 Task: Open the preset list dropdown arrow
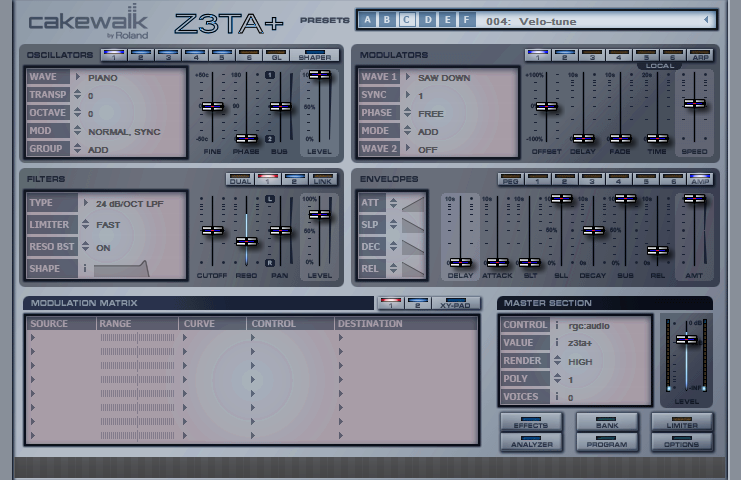tap(706, 20)
